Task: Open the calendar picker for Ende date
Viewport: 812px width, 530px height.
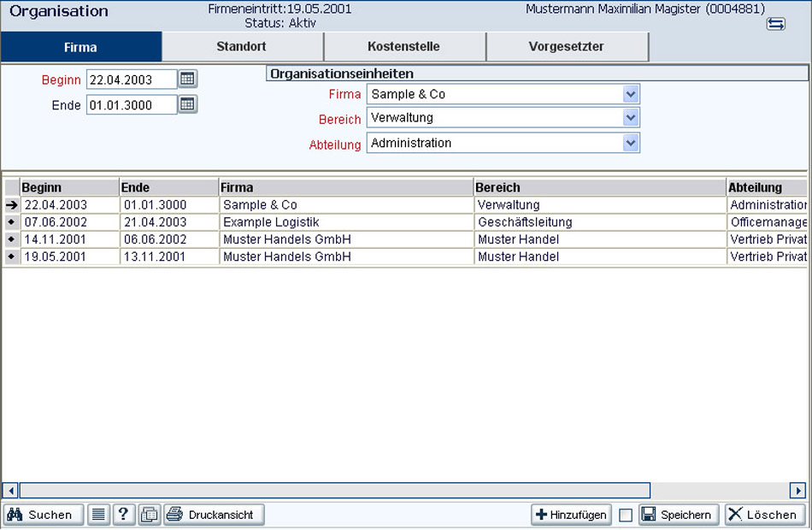Action: (187, 104)
